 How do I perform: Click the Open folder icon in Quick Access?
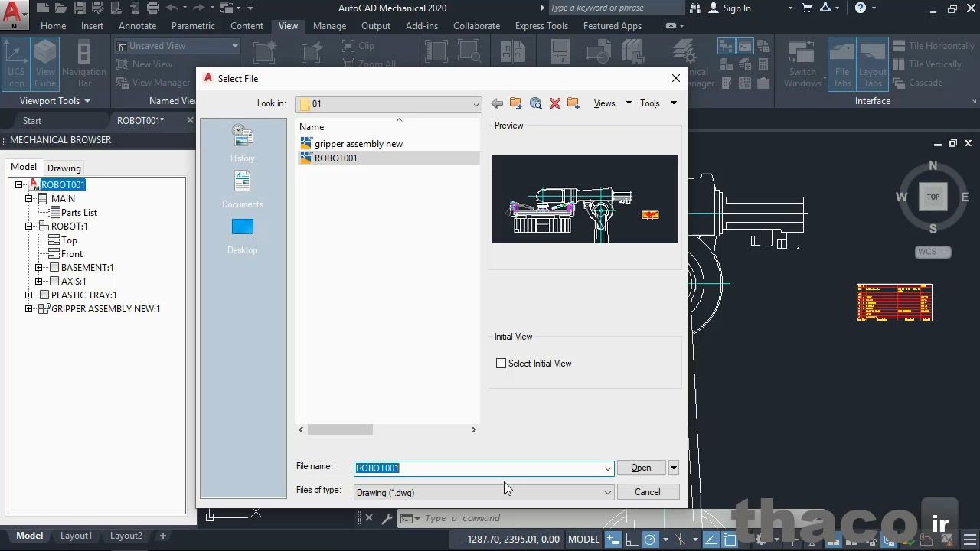61,8
